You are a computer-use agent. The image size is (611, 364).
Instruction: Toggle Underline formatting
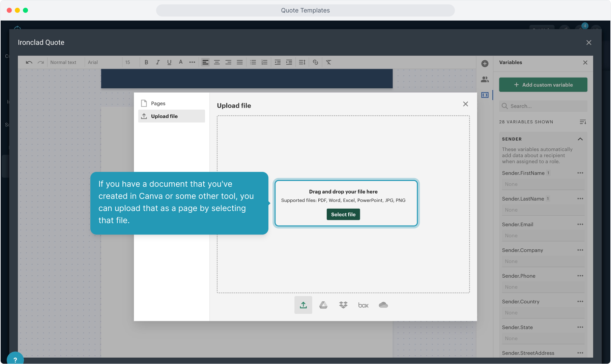169,62
